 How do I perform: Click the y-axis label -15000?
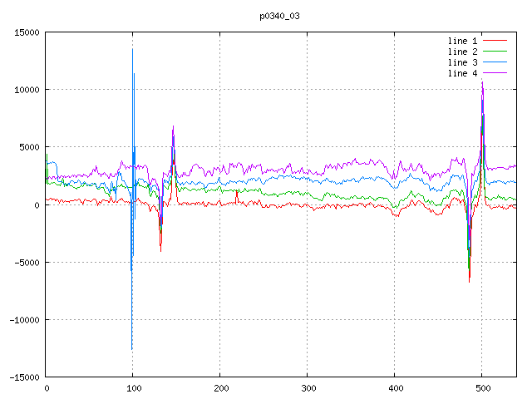(x=24, y=377)
